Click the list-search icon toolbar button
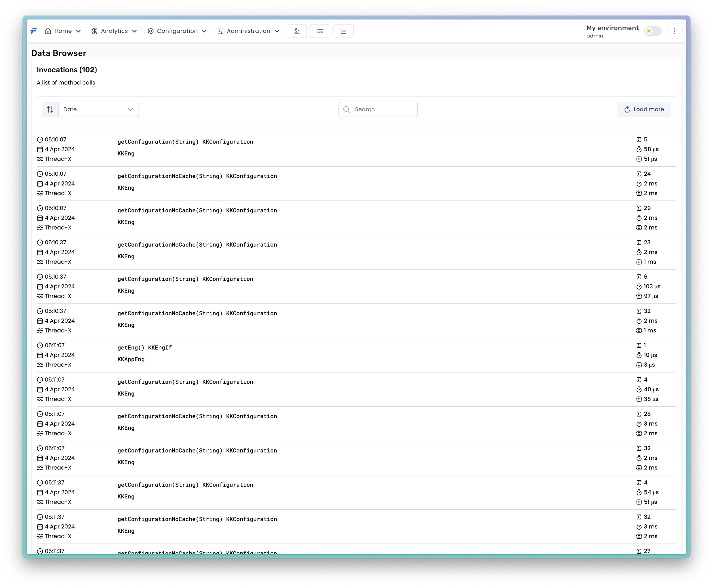 coord(320,31)
